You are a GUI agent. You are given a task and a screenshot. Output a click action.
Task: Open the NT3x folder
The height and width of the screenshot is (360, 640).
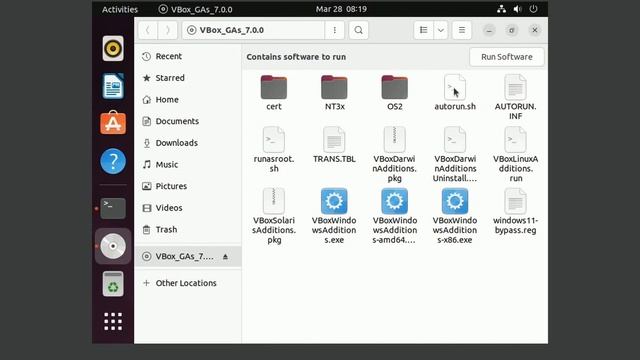click(x=334, y=93)
